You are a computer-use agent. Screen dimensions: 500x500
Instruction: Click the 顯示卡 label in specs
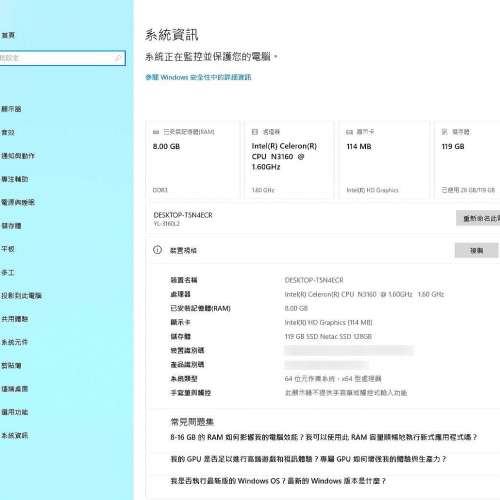[180, 322]
